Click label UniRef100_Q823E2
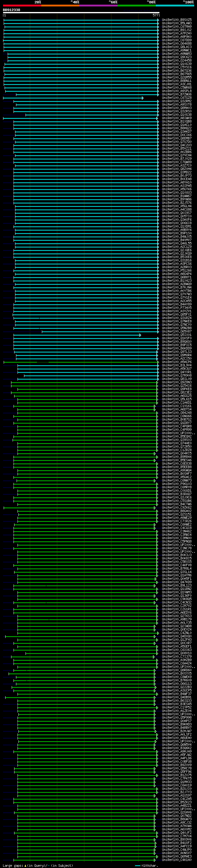Image resolution: width=197 pixels, height=868 pixels. tap(176, 392)
